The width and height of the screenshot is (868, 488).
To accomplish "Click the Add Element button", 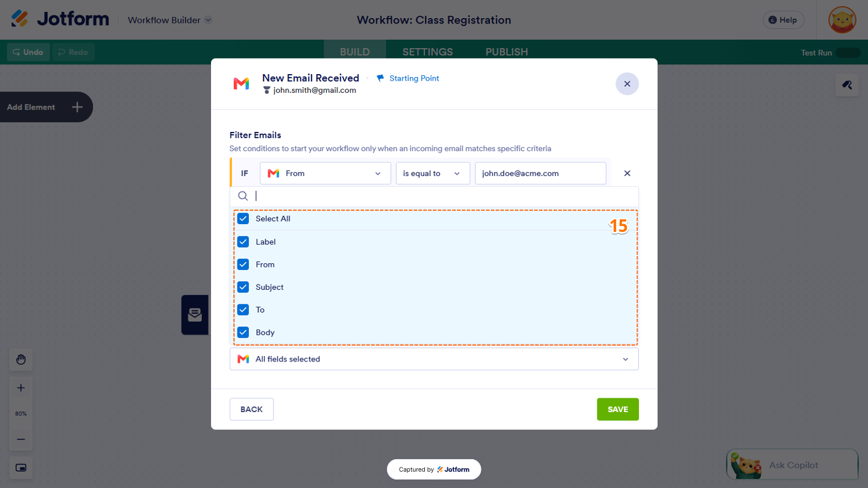I will tap(46, 107).
